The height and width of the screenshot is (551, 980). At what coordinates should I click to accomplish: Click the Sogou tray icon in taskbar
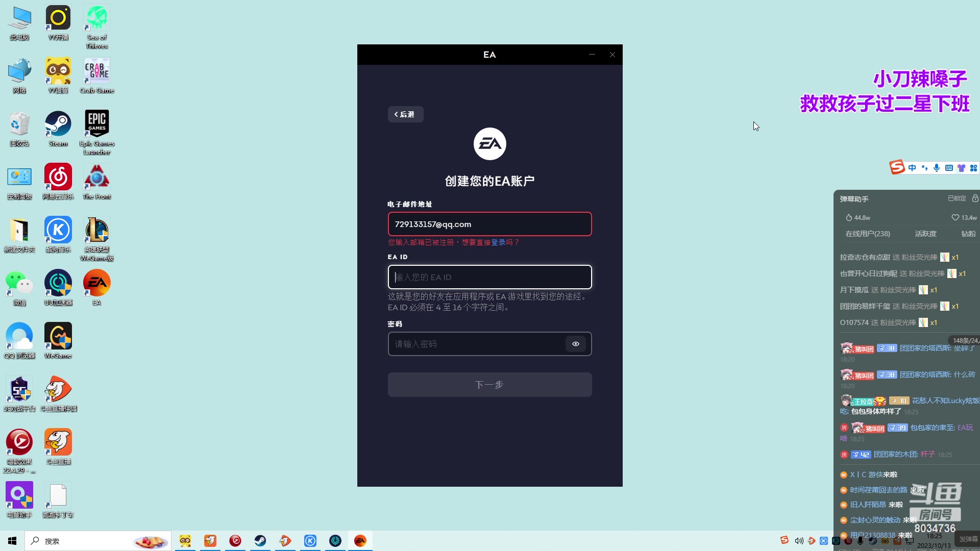click(785, 540)
